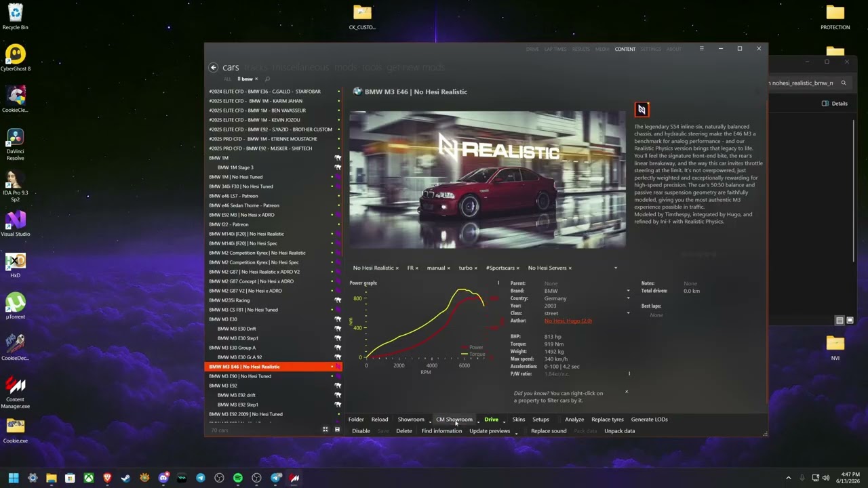Click Kunos icon on BMW 1M row
The width and height of the screenshot is (868, 488).
[x=338, y=158]
